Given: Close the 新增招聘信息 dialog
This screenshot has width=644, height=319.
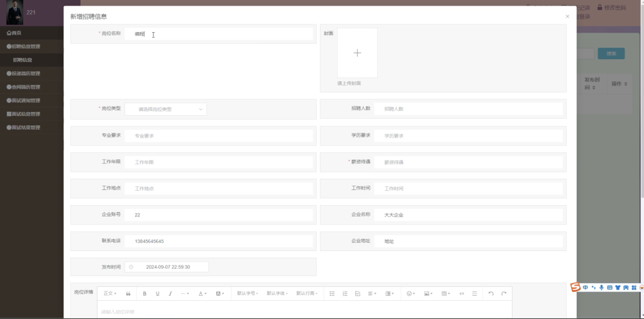Looking at the screenshot, I should click(567, 16).
